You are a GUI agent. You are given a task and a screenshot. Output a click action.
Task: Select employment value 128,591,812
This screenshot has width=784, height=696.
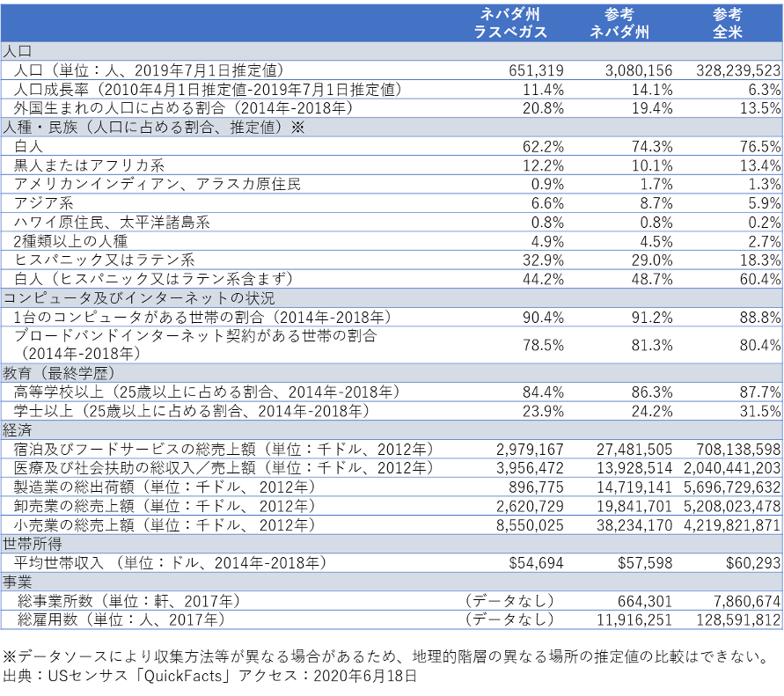[738, 620]
